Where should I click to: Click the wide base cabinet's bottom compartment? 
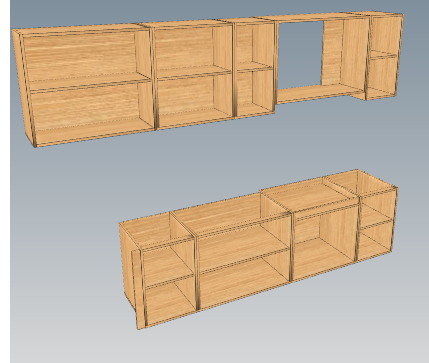[245, 282]
